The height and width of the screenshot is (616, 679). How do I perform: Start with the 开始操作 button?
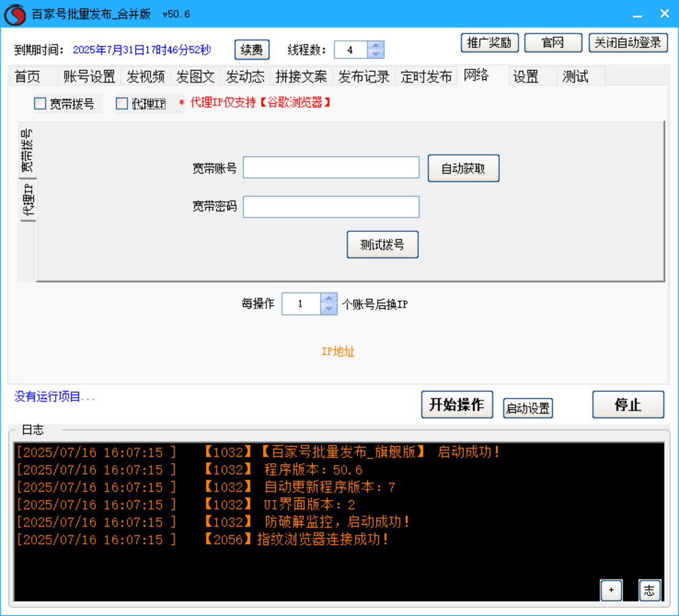[457, 405]
